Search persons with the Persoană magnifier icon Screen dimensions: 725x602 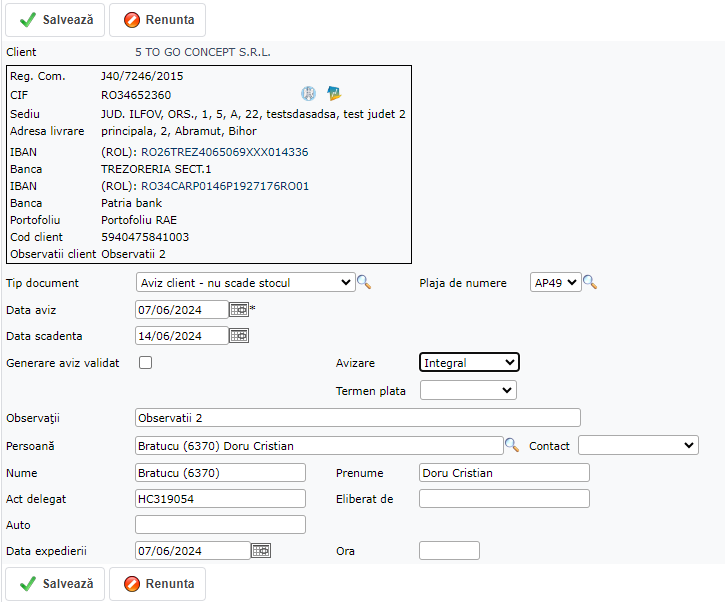click(x=511, y=445)
